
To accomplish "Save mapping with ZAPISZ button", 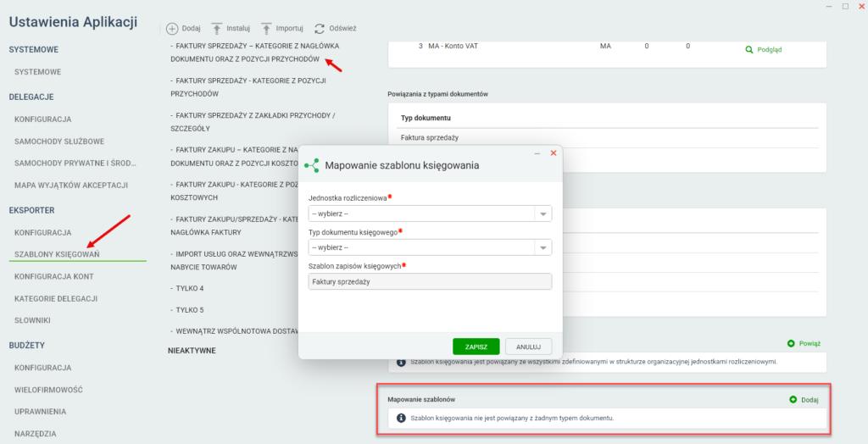I will (476, 347).
